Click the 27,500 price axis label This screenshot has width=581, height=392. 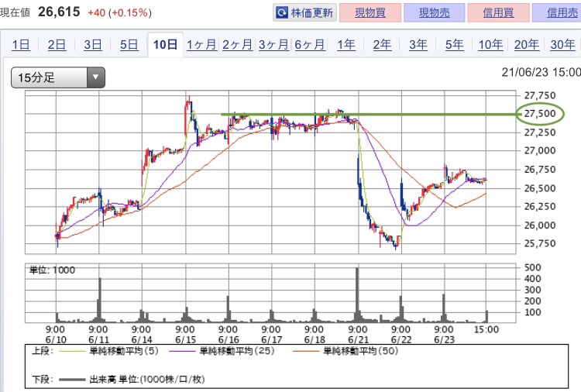[540, 113]
